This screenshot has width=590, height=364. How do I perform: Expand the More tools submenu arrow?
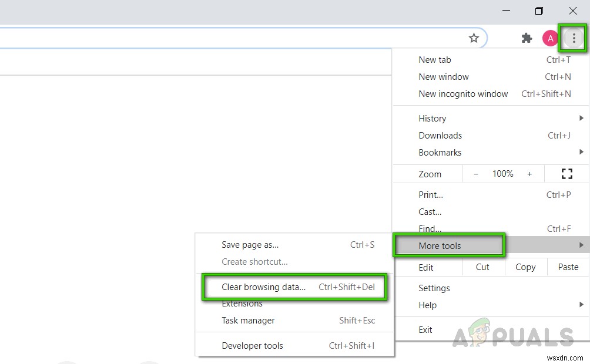coord(581,245)
